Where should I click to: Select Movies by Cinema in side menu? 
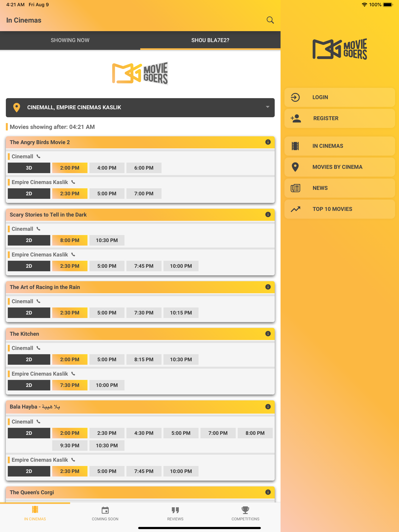click(340, 167)
